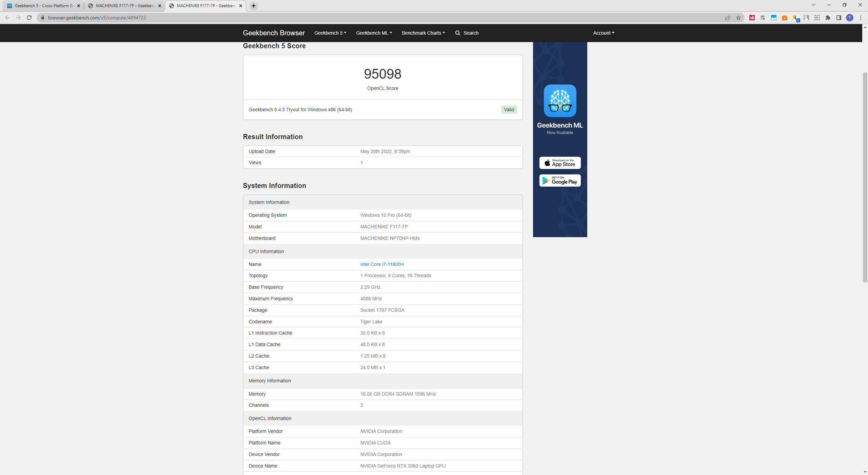
Task: Click the scrollbar up arrow
Action: tap(865, 27)
